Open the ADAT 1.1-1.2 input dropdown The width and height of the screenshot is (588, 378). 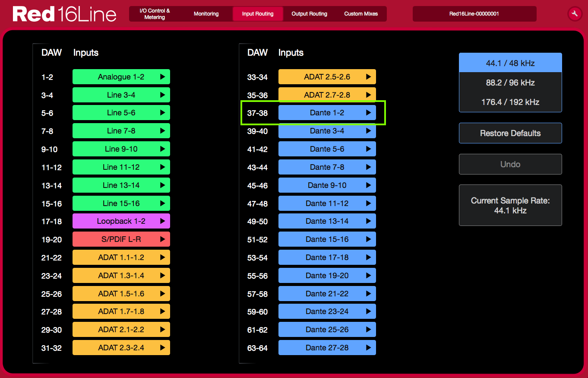(x=121, y=257)
